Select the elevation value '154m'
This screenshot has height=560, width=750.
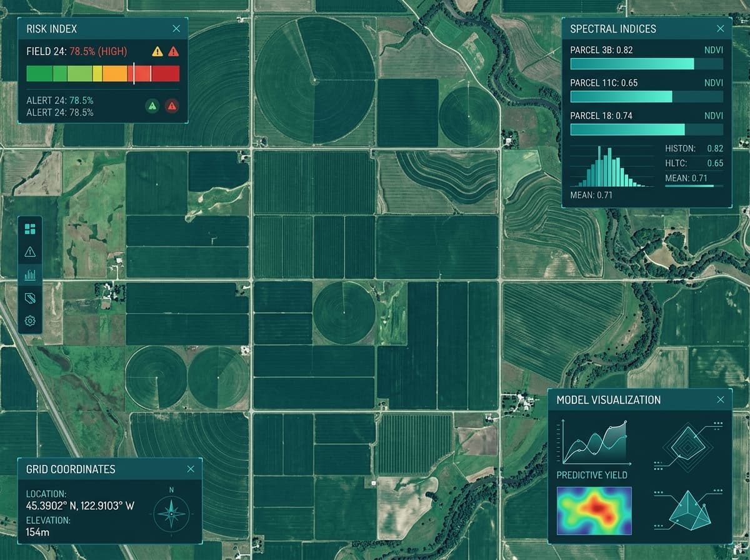[x=37, y=532]
